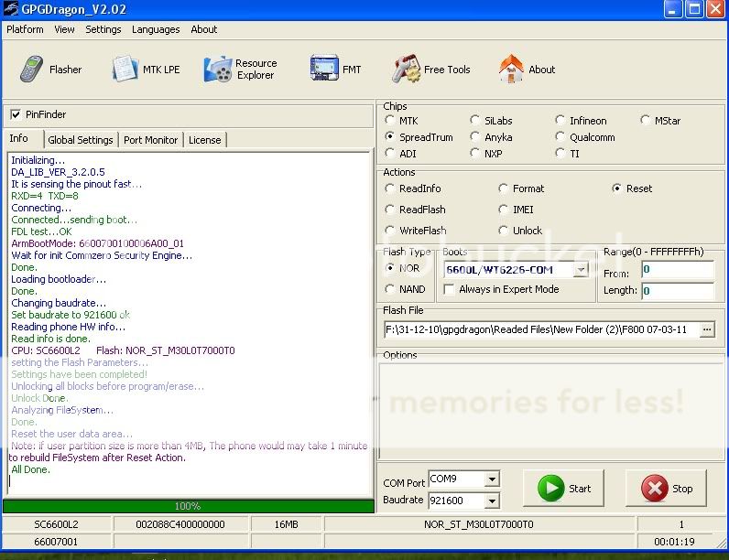Select the ReadInfo action
The height and width of the screenshot is (560, 729).
click(390, 188)
